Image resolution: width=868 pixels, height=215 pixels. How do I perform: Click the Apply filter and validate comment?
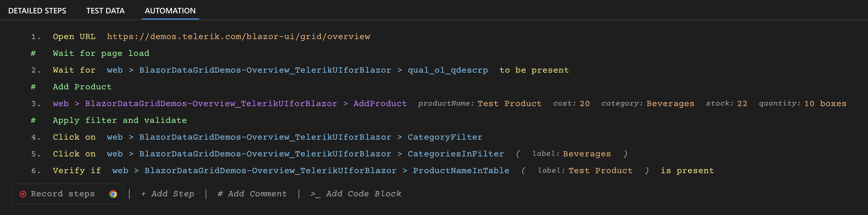point(119,120)
